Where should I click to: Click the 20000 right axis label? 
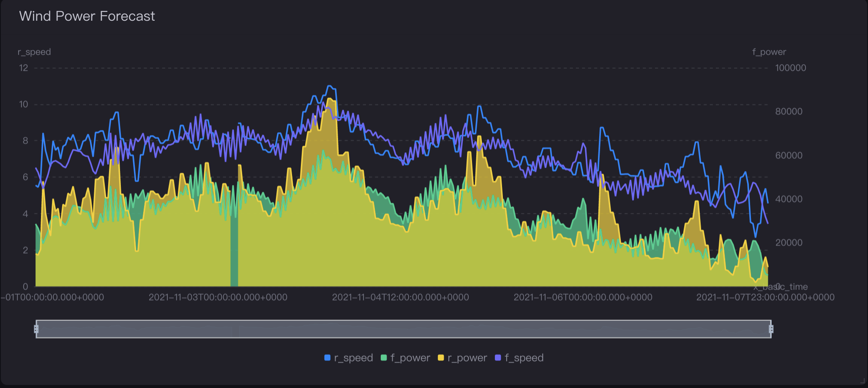point(789,243)
